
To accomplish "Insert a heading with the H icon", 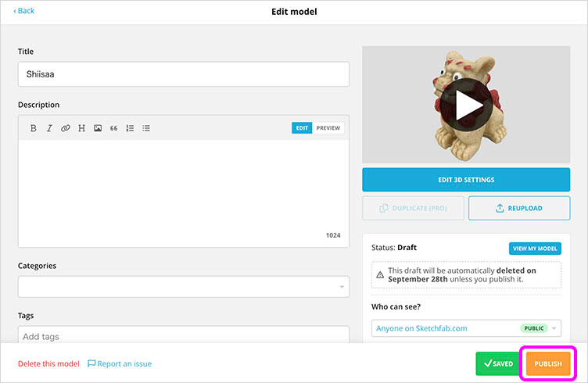I will point(81,128).
